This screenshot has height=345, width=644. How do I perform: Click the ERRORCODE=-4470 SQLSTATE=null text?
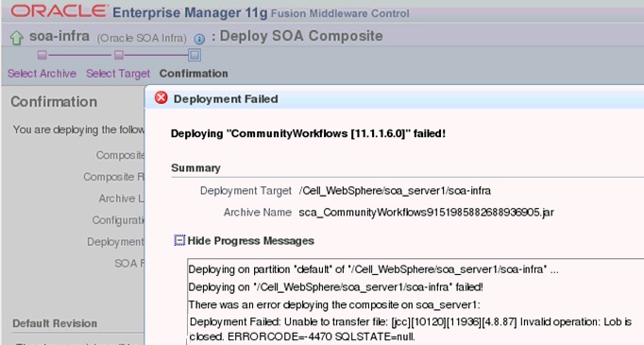[x=321, y=336]
